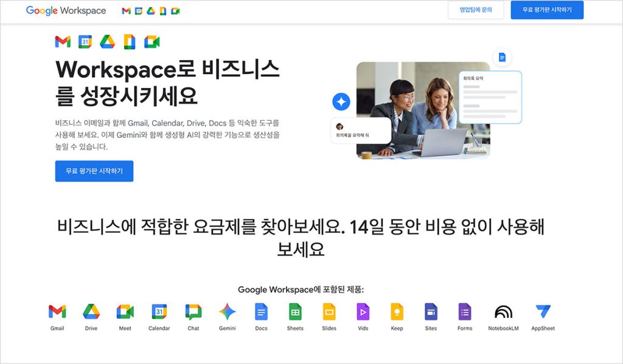Click the Calendar product icon
This screenshot has width=623, height=364.
(159, 312)
